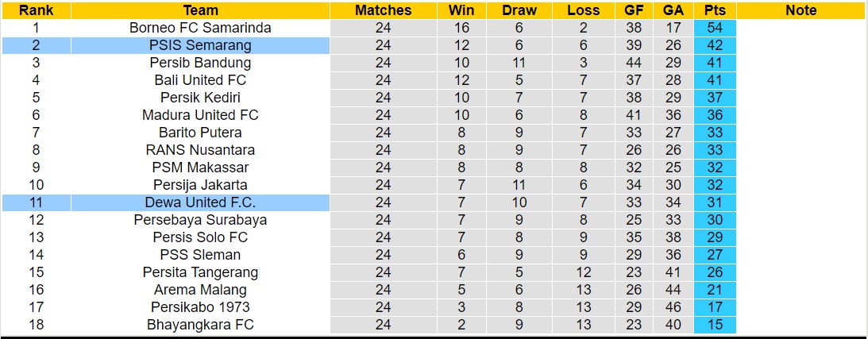Click the Draw column header
The height and width of the screenshot is (339, 868).
pos(519,10)
